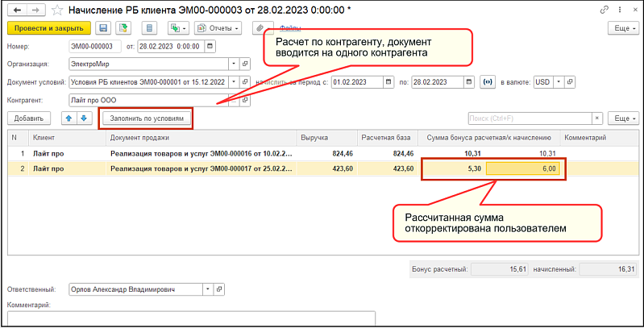Go back with the left arrow button
644x328 pixels.
(17, 10)
